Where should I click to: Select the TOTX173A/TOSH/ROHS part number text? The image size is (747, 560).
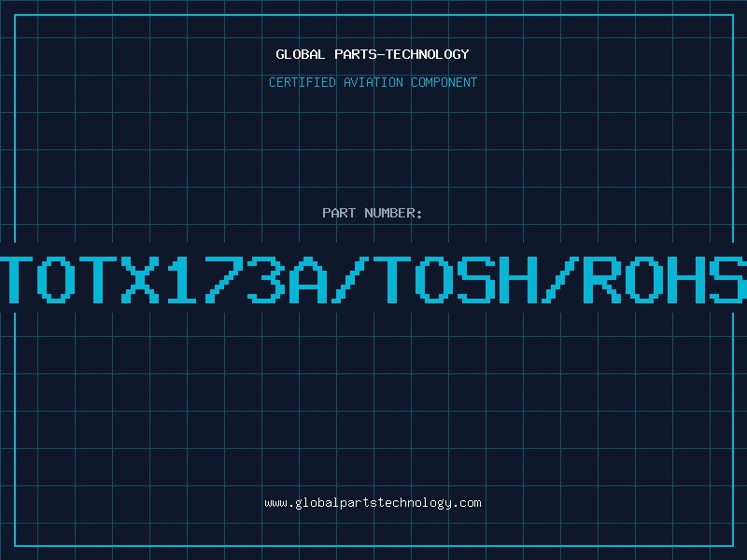pyautogui.click(x=373, y=279)
